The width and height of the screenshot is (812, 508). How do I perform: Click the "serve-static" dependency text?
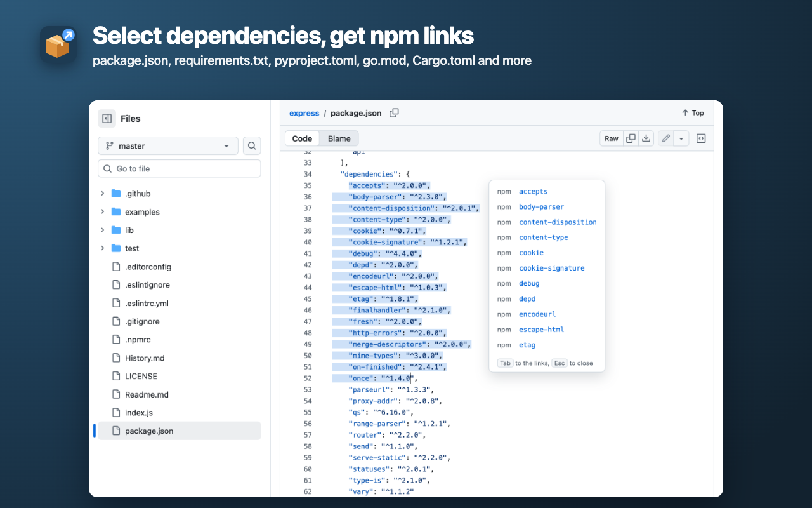coord(377,458)
